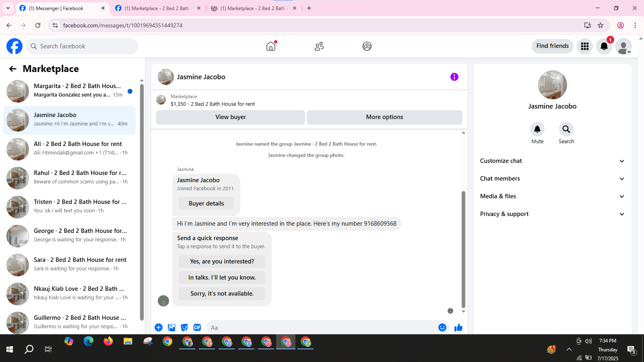Switch to the Messenger | Facebook tab
The image size is (644, 362).
(x=63, y=8)
